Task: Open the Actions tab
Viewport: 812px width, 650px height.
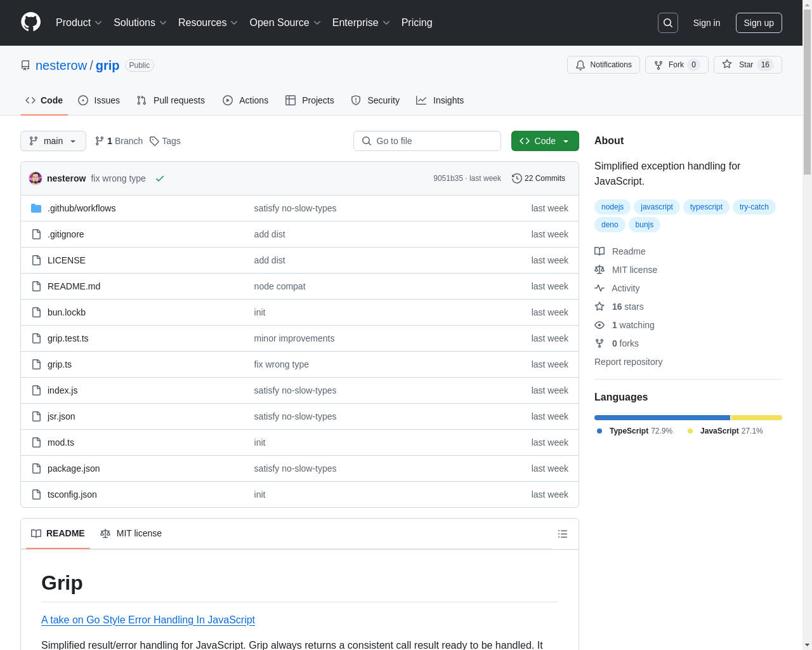Action: pos(246,100)
